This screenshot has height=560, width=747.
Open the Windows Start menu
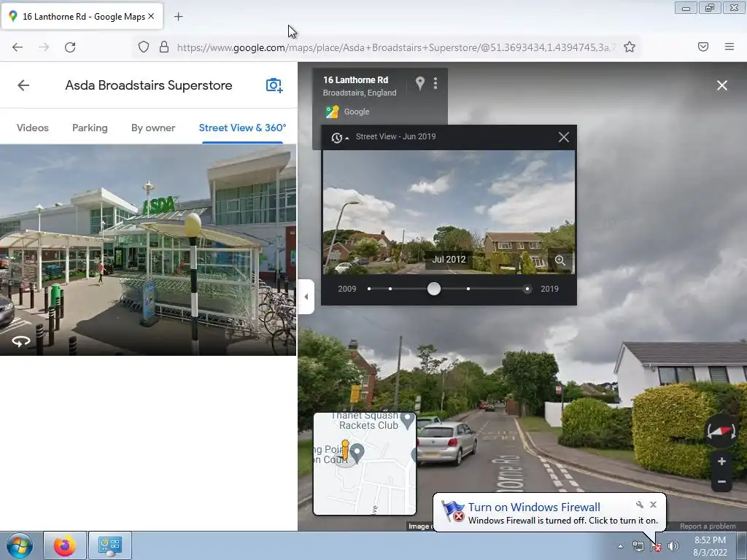(18, 545)
